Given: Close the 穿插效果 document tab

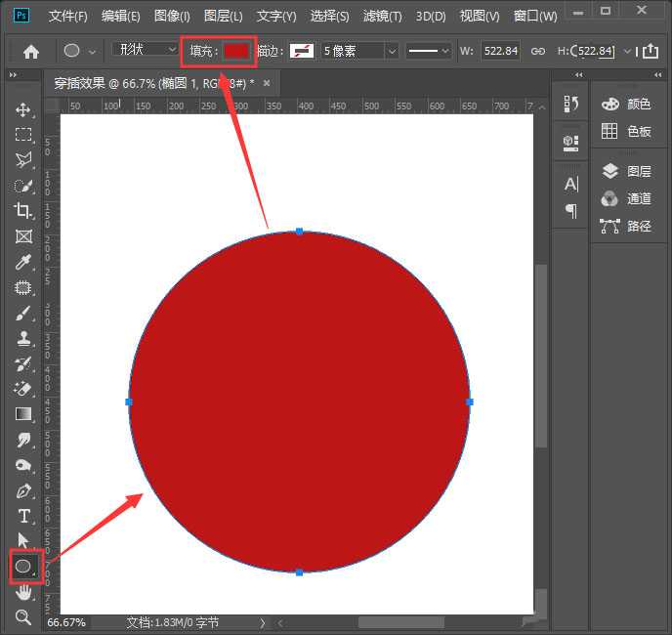Looking at the screenshot, I should (x=267, y=83).
